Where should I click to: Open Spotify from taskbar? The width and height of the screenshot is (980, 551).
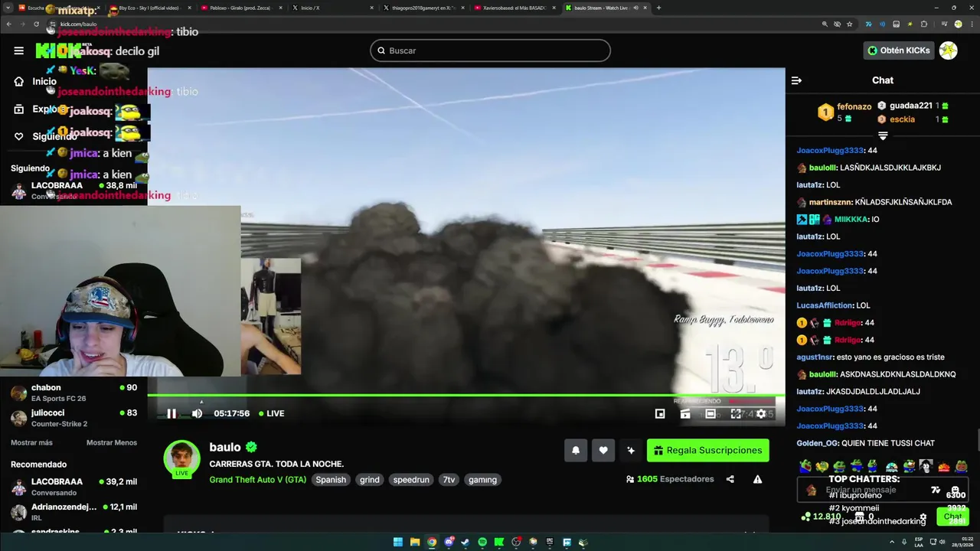pyautogui.click(x=482, y=542)
